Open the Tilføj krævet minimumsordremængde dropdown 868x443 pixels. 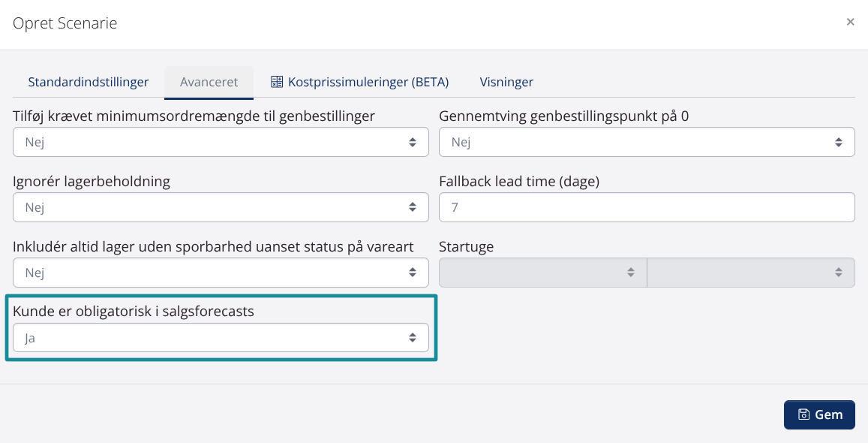pos(221,142)
